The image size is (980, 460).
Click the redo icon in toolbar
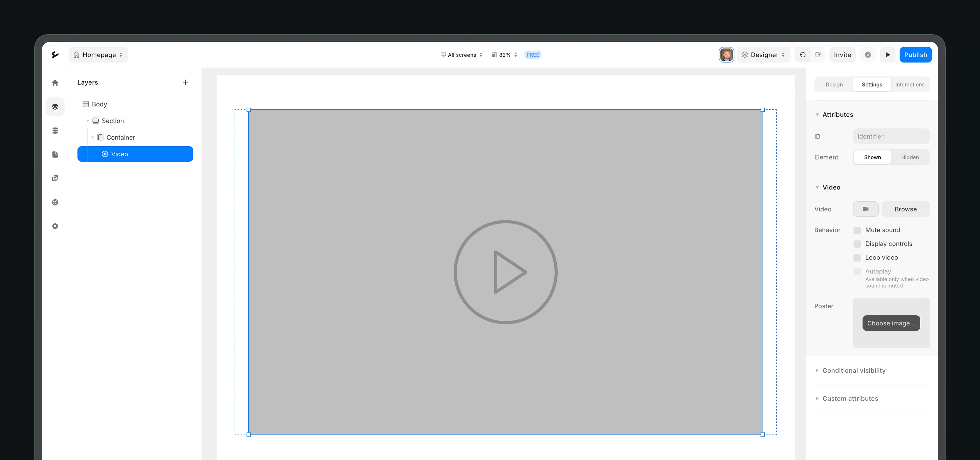pyautogui.click(x=818, y=55)
